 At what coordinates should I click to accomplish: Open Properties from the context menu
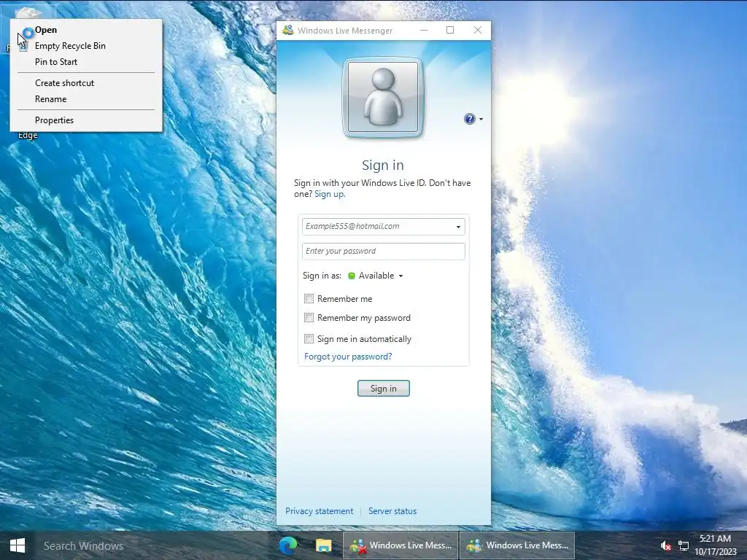tap(86, 120)
